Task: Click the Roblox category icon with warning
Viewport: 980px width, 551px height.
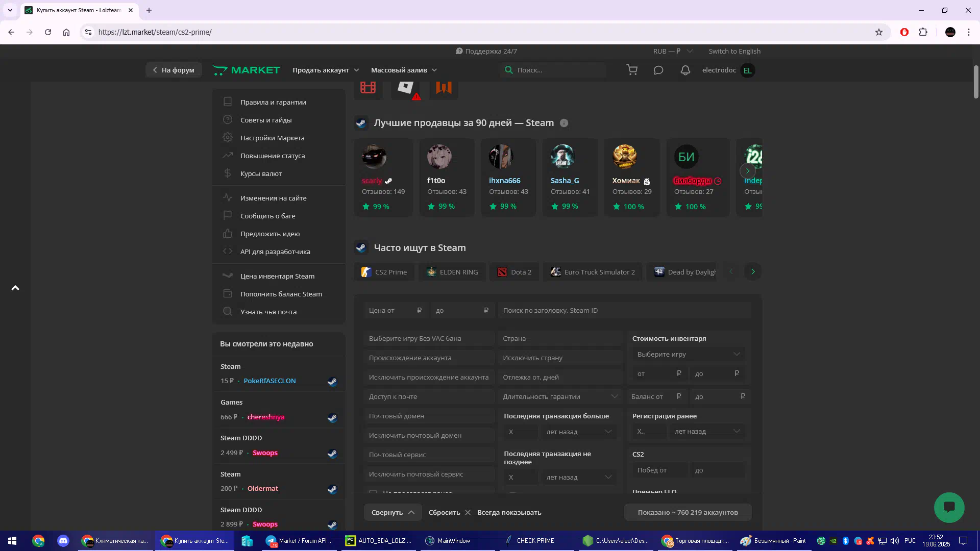Action: click(406, 87)
